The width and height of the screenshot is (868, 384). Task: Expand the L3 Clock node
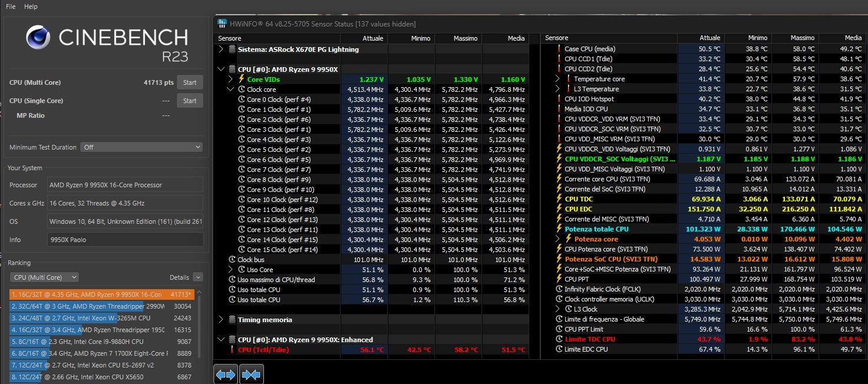(x=557, y=309)
